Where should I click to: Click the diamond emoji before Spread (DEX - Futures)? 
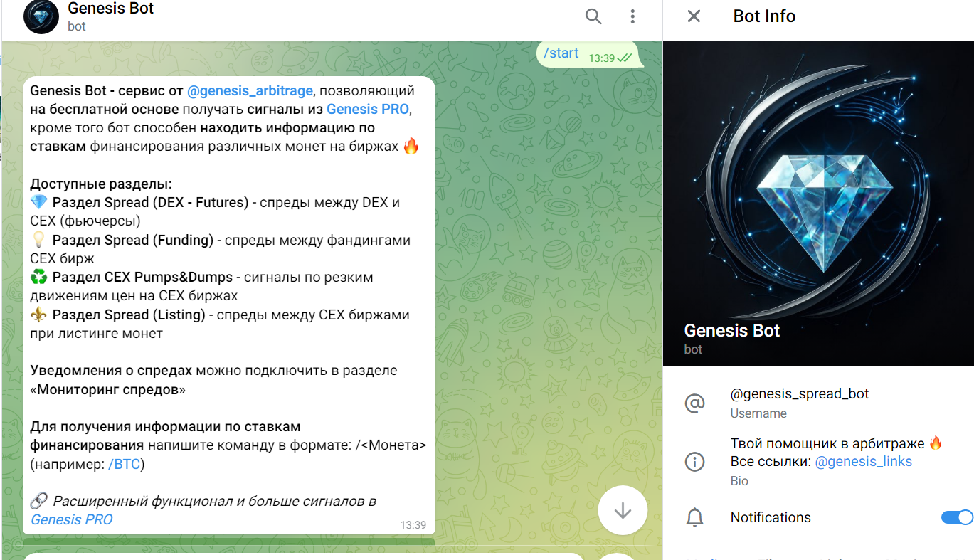[x=39, y=203]
